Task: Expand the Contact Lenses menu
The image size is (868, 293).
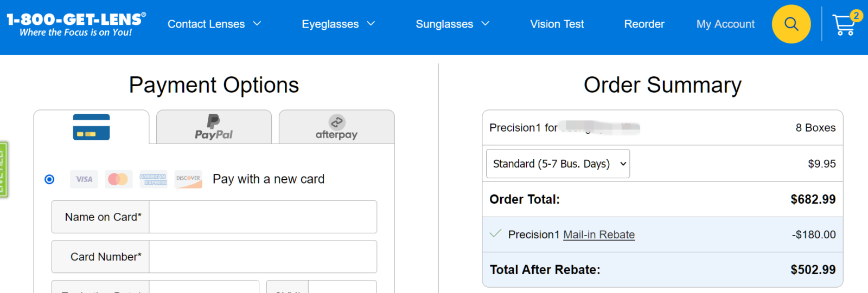Action: click(214, 24)
